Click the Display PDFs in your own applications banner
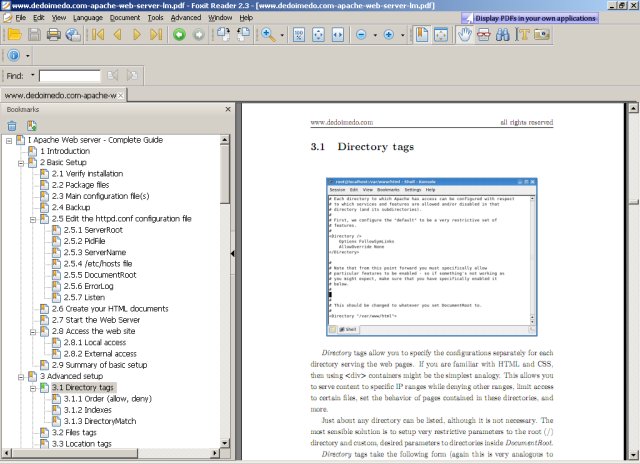The height and width of the screenshot is (464, 640). (x=530, y=18)
